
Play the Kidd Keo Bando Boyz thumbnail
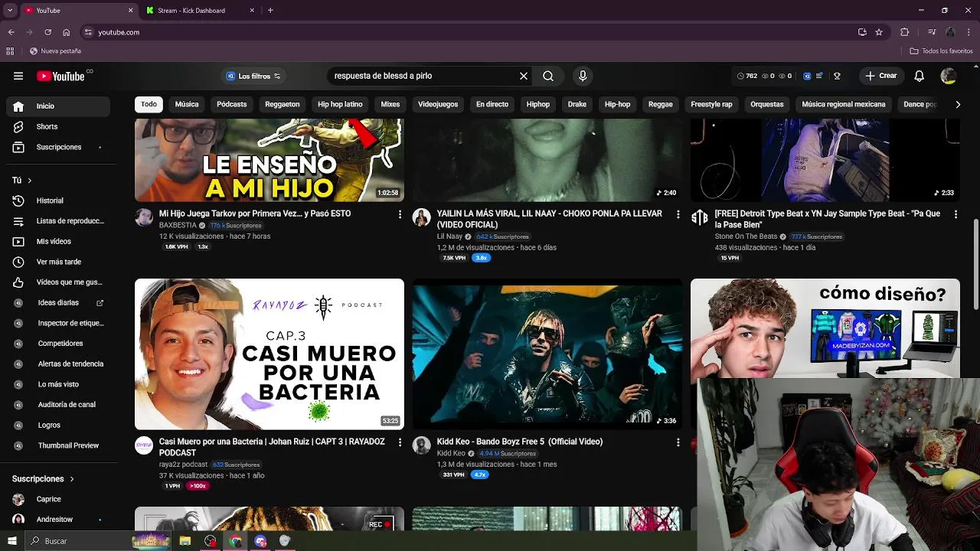click(547, 354)
